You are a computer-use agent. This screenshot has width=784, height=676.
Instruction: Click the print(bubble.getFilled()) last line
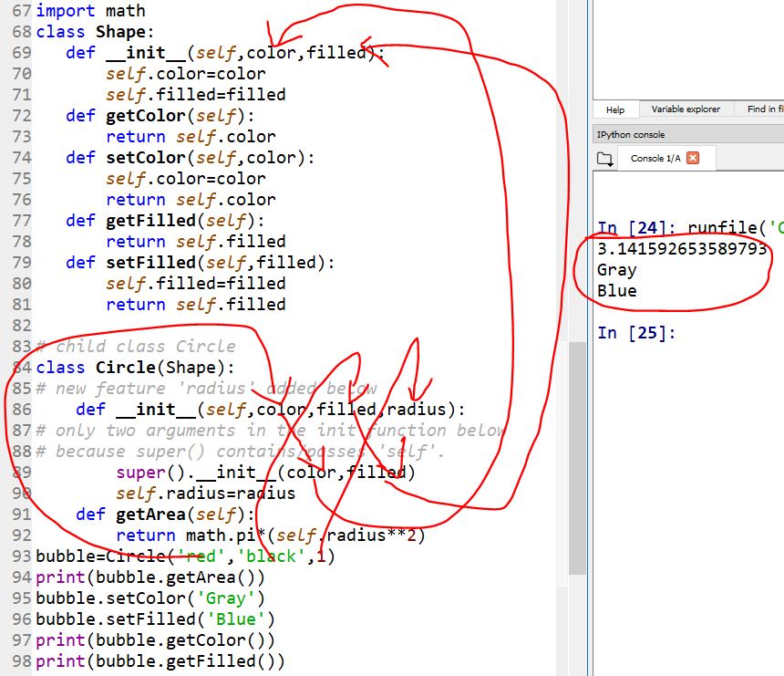[x=160, y=661]
